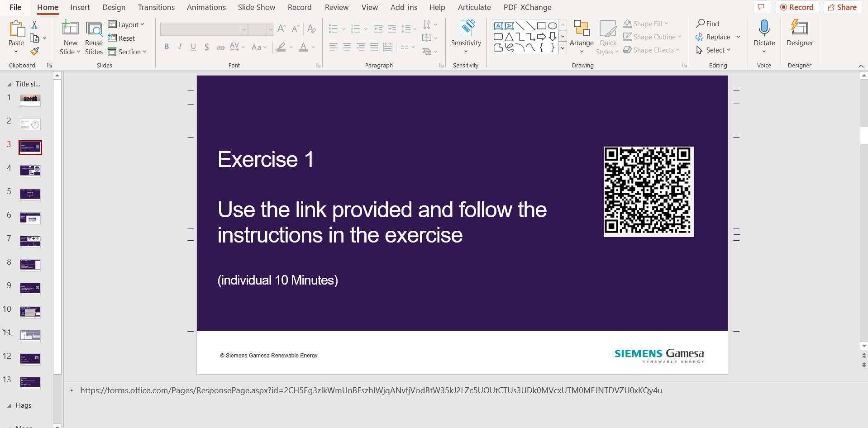
Task: Open Quick Styles gallery
Action: pyautogui.click(x=607, y=38)
